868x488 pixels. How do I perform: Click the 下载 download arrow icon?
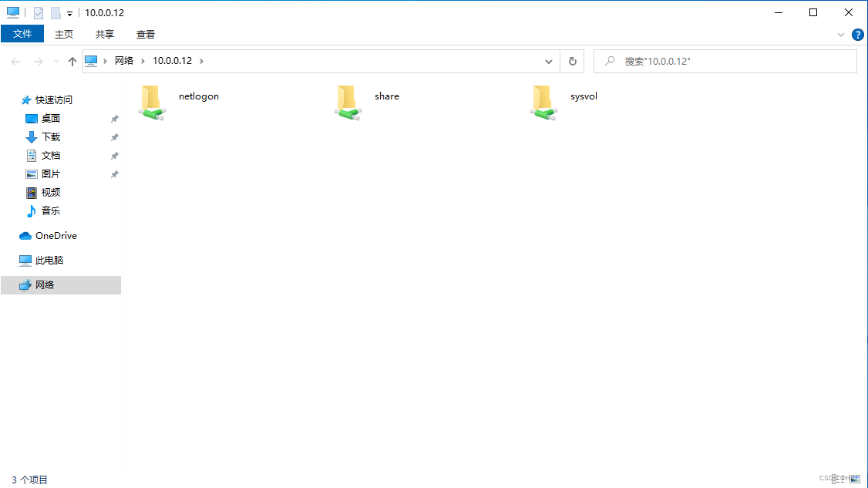coord(32,136)
